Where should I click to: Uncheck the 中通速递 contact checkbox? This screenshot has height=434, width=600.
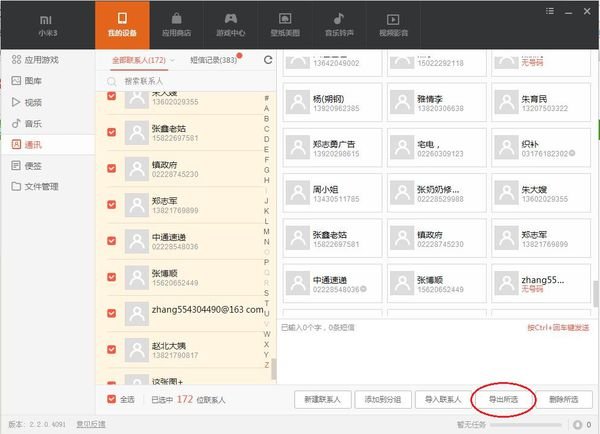pos(112,241)
